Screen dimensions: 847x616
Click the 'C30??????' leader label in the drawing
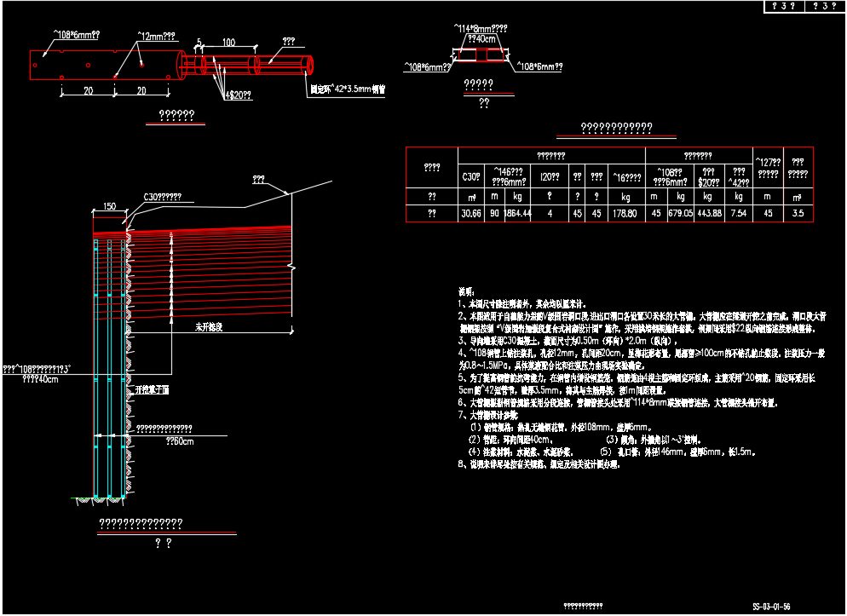pyautogui.click(x=162, y=197)
